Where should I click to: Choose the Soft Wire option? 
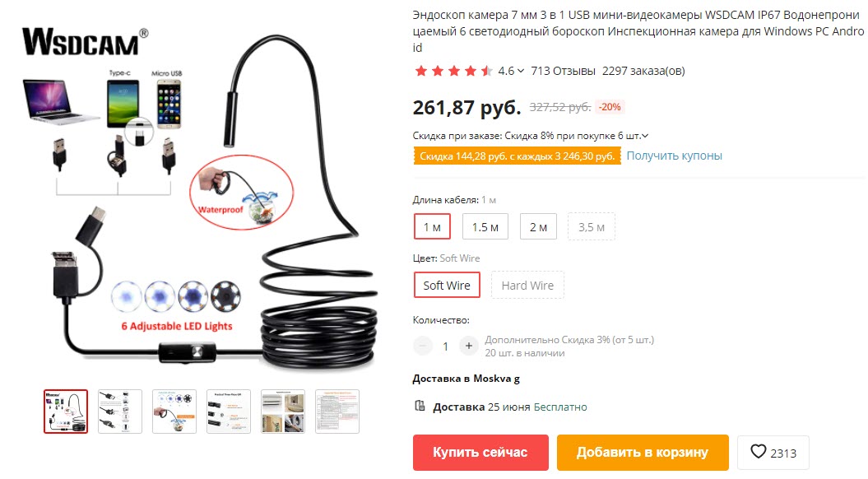(447, 285)
